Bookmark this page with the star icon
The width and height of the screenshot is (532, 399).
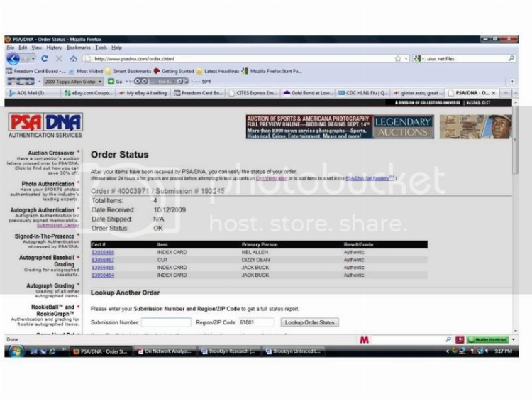click(398, 59)
